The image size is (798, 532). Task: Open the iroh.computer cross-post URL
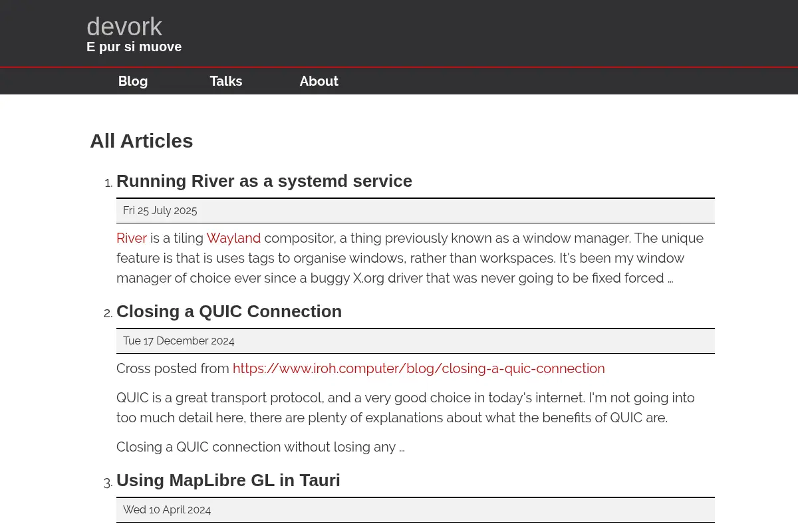[x=419, y=368]
